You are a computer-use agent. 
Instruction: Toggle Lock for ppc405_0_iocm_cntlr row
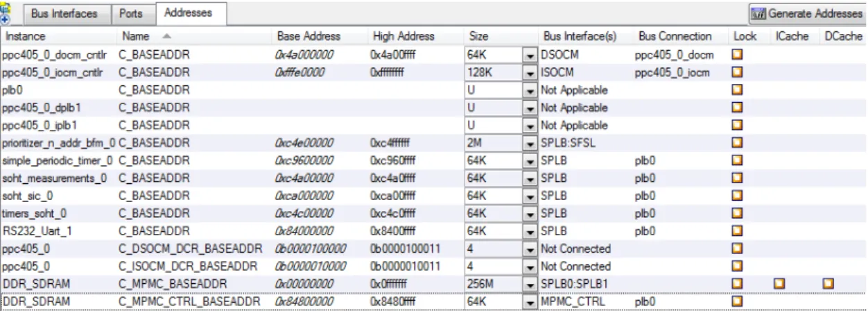point(738,72)
